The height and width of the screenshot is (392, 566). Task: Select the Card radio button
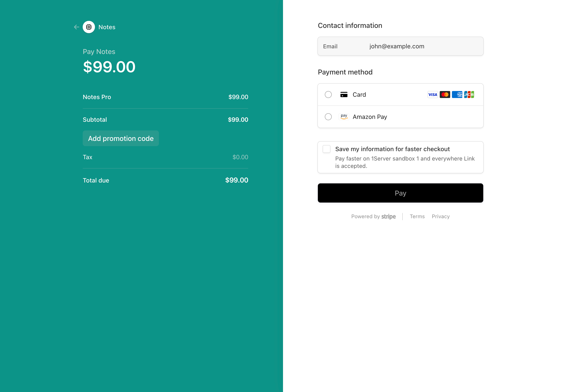[x=328, y=95]
